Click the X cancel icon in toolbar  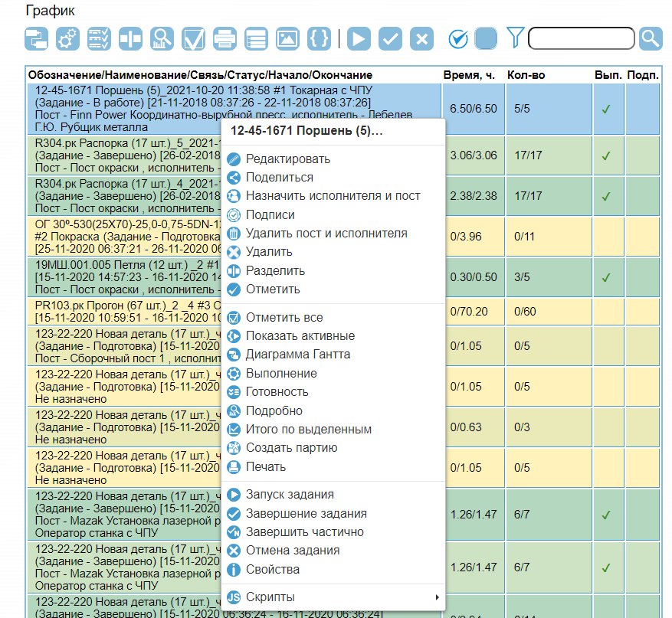point(421,38)
